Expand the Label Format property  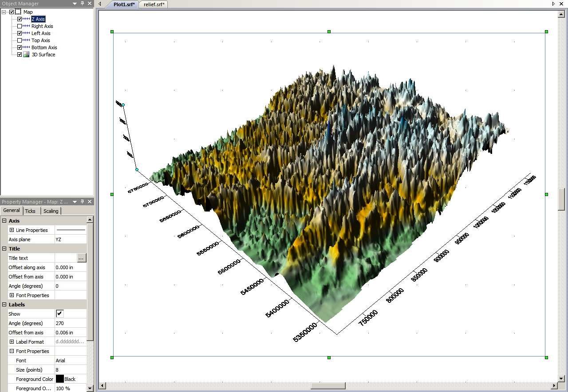click(12, 342)
